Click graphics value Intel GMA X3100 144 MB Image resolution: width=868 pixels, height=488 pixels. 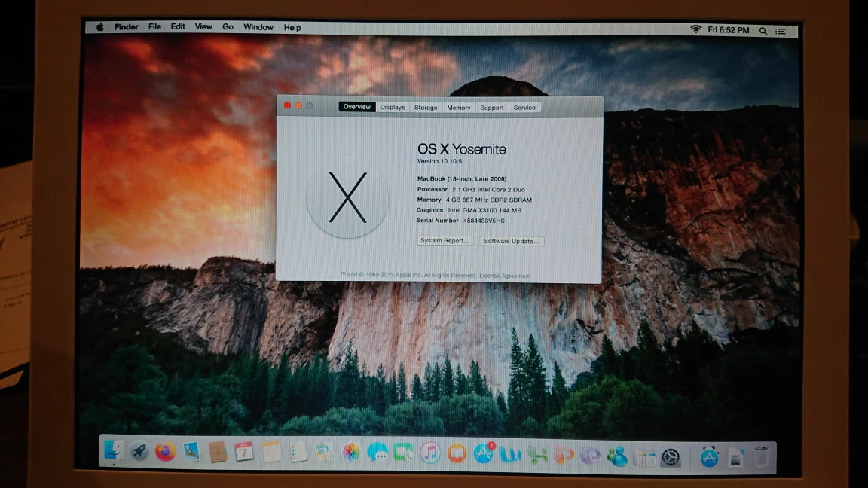point(484,210)
